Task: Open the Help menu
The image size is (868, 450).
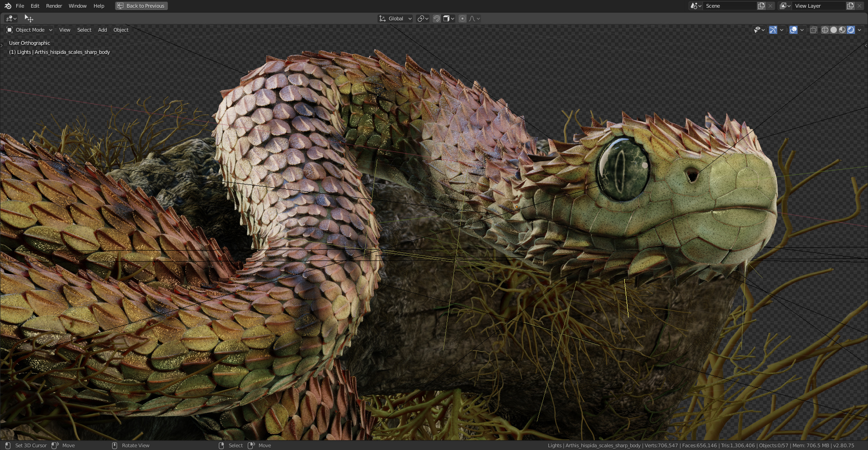Action: 99,6
